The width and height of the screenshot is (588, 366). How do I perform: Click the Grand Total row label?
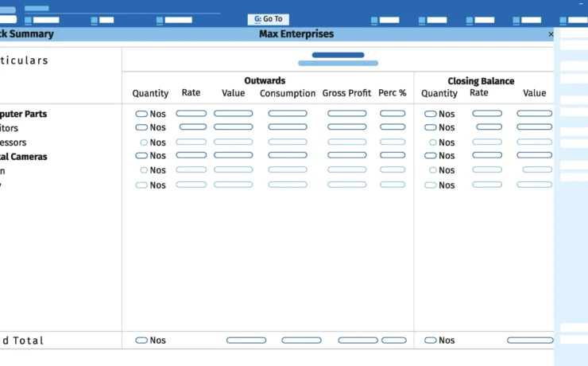pyautogui.click(x=21, y=341)
